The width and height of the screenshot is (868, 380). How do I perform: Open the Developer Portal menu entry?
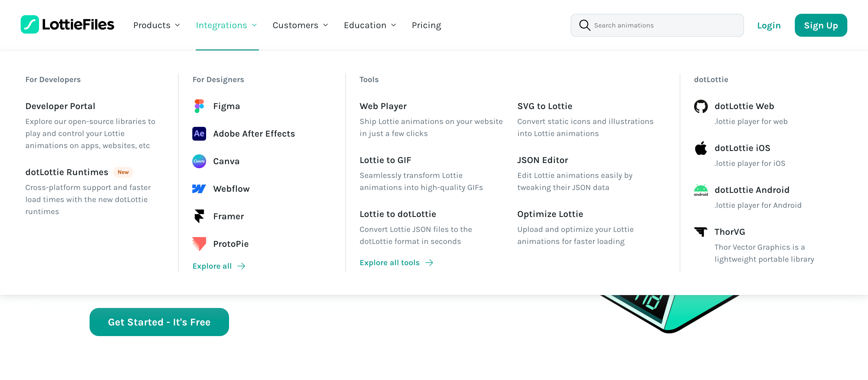(60, 106)
